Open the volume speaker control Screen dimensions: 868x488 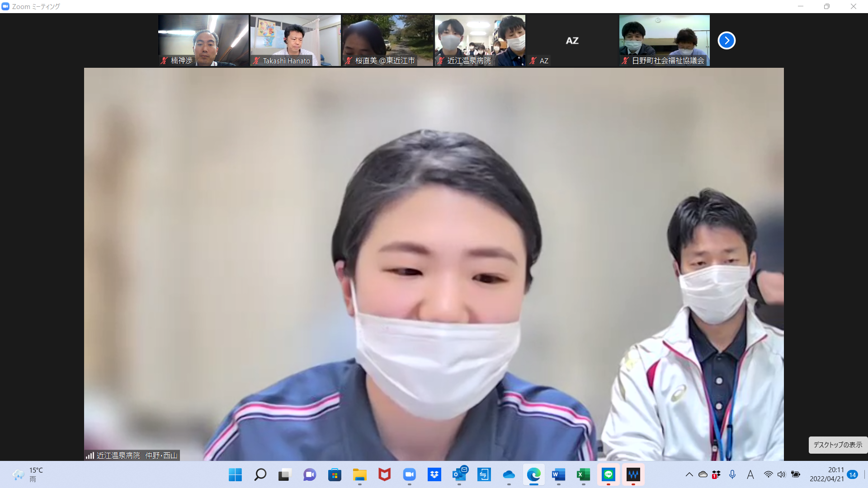pyautogui.click(x=781, y=474)
